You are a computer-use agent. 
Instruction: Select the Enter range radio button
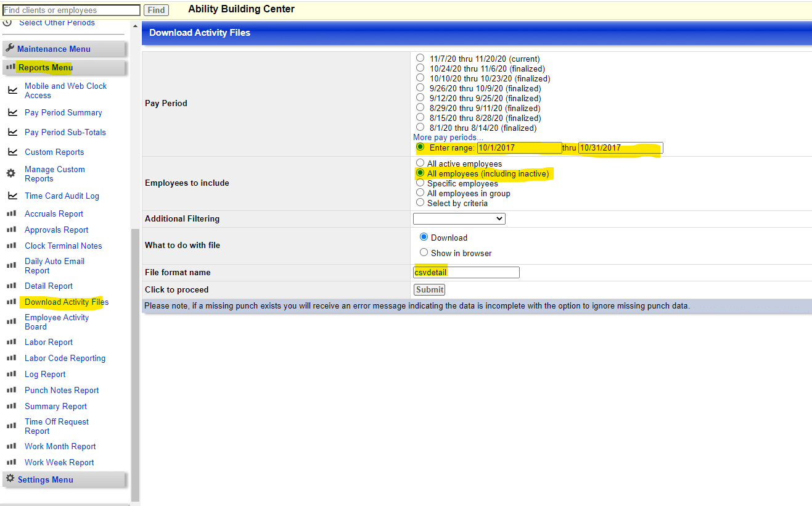tap(420, 147)
